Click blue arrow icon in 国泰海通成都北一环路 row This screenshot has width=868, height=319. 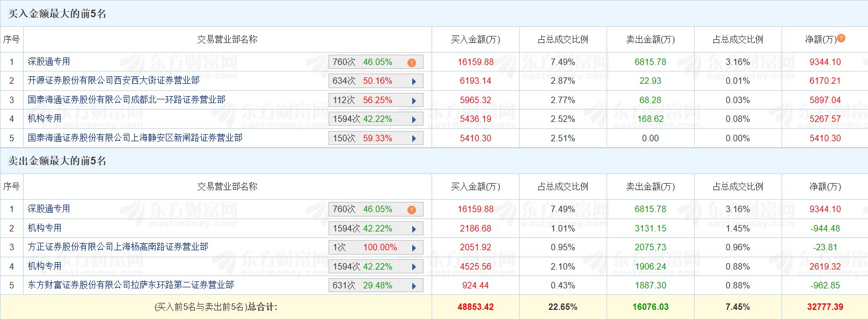click(x=414, y=101)
